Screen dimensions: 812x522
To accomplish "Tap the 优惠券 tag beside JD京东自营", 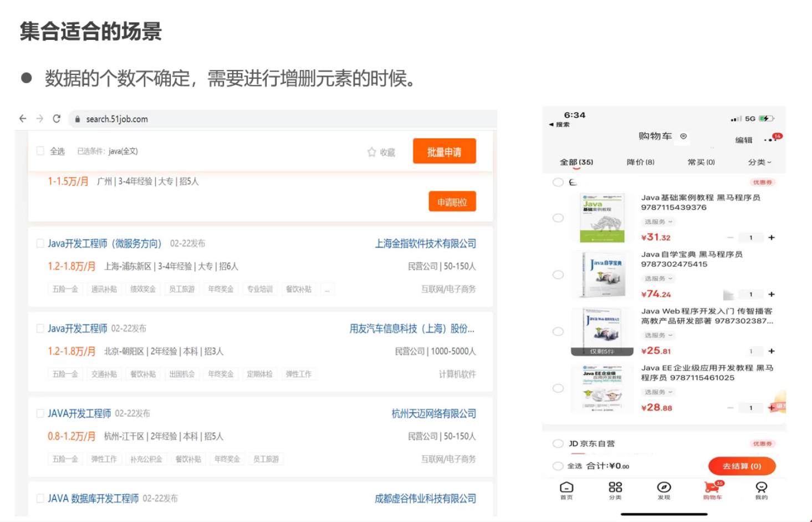I will (x=762, y=443).
